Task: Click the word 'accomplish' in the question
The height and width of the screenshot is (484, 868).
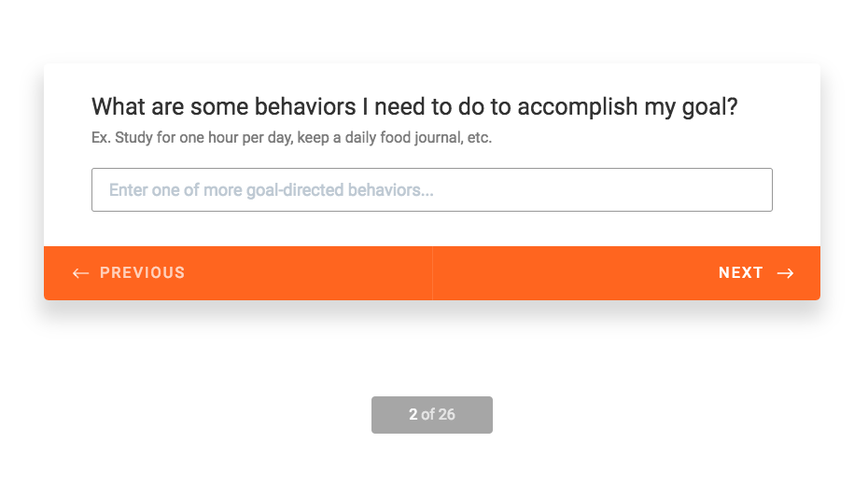Action: [x=578, y=107]
